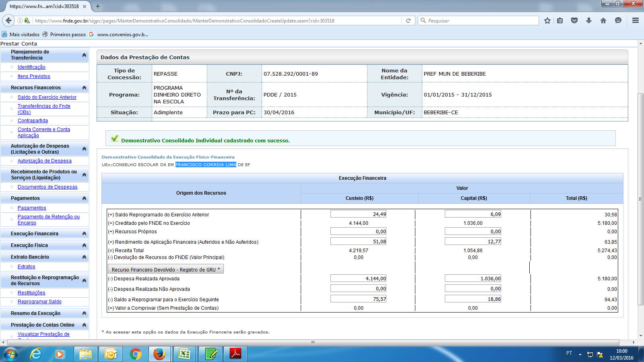This screenshot has width=644, height=362.
Task: Open the Mais visitados bookmarks item
Action: pos(24,35)
